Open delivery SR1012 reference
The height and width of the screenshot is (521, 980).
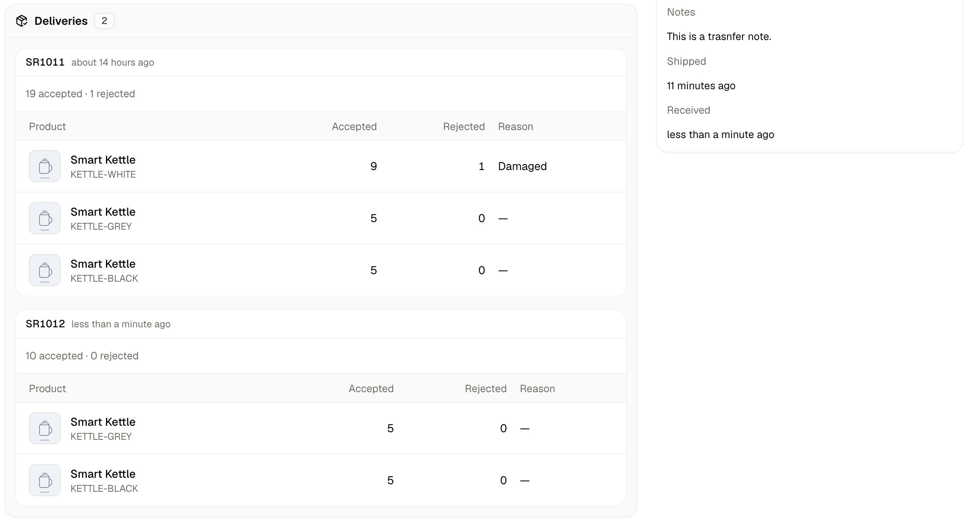pyautogui.click(x=45, y=324)
